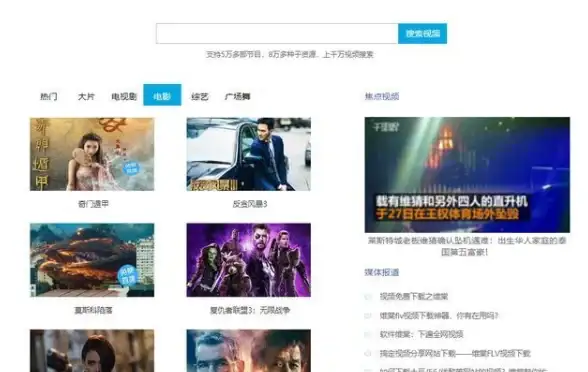Open the 搞定视频分享网站下载 article link
Image resolution: width=588 pixels, height=372 pixels.
coord(455,353)
